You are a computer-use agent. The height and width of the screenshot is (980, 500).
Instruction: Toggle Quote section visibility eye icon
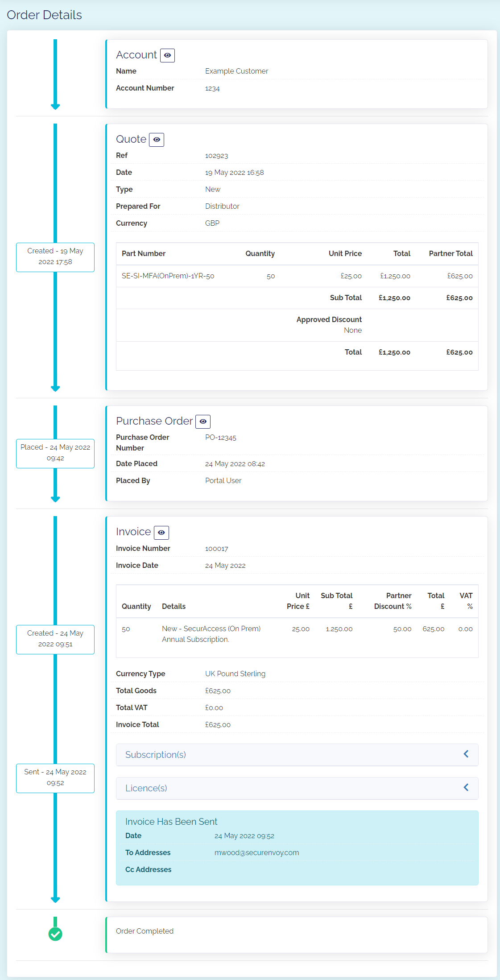(x=157, y=140)
